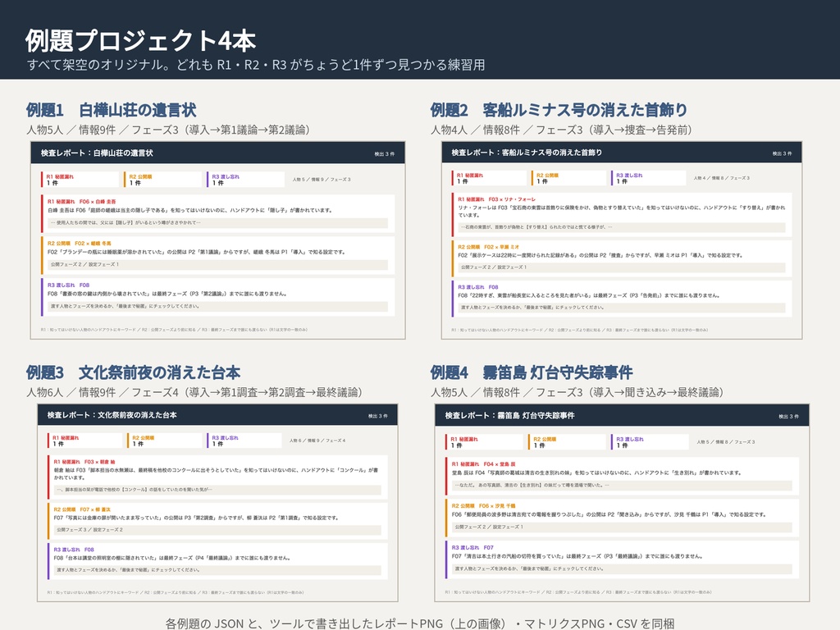
Task: Select R2 公開順 F06 finding in 霧笛島 report
Action: coord(622,518)
